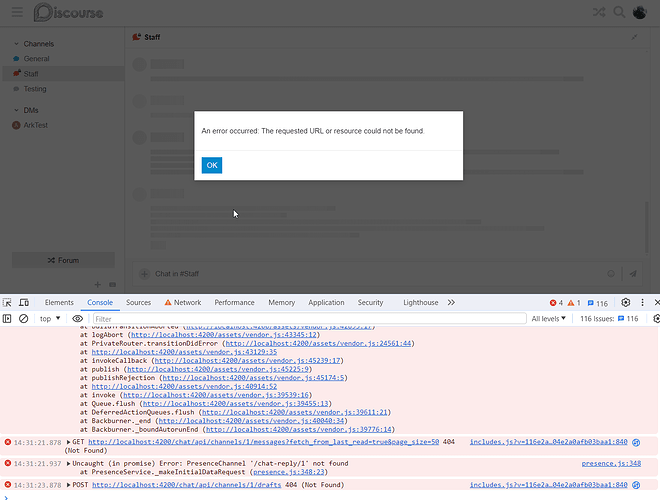Open the 'top' JavaScript context dropdown
Image resolution: width=660 pixels, height=500 pixels.
click(x=50, y=319)
